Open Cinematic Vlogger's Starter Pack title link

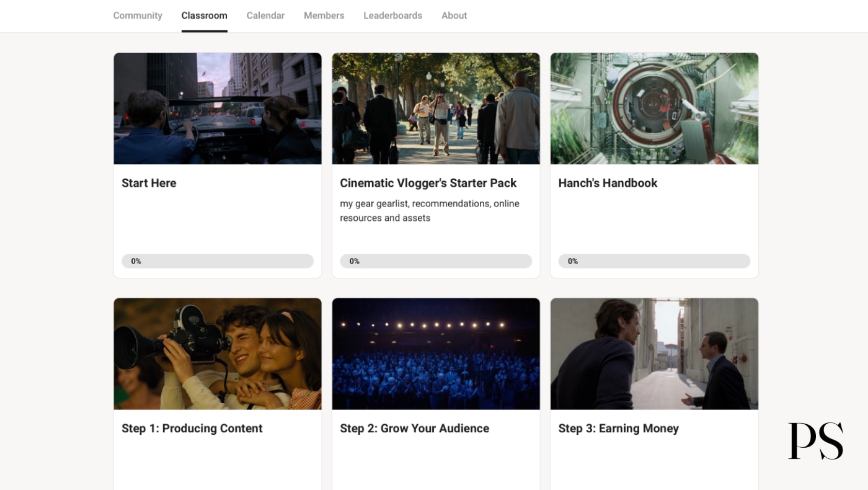[x=428, y=183]
